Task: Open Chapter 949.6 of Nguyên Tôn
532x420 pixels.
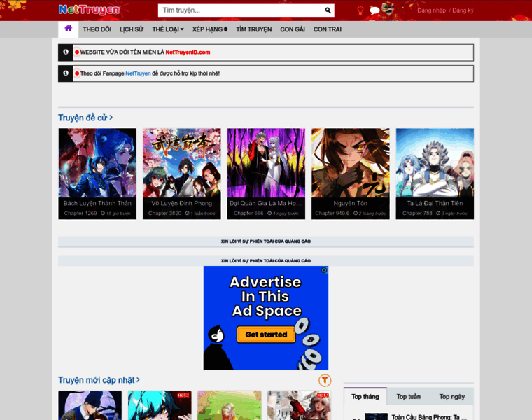Action: point(332,213)
